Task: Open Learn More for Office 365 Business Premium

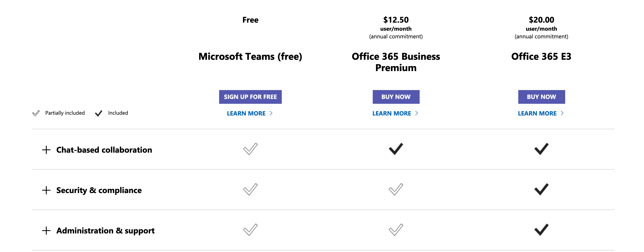Action: click(x=392, y=113)
